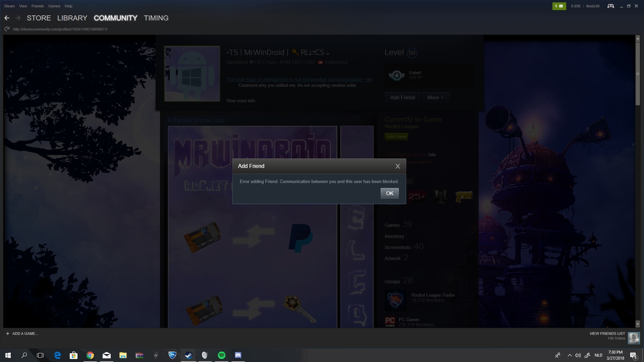This screenshot has height=362, width=644.
Task: Open the VAC ban Info link
Action: coord(432,155)
